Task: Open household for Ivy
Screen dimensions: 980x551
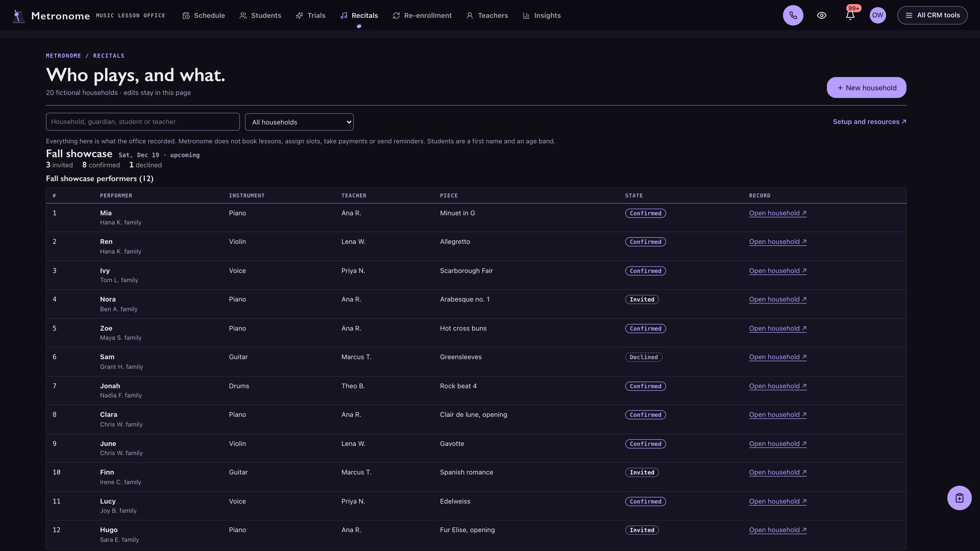Action: tap(778, 271)
